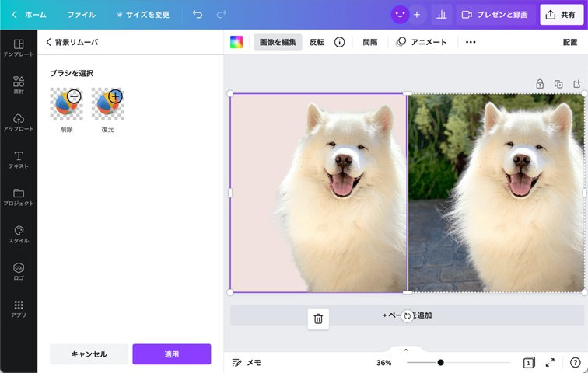Click the redo arrow icon
Viewport: 588px width, 373px height.
[x=222, y=14]
